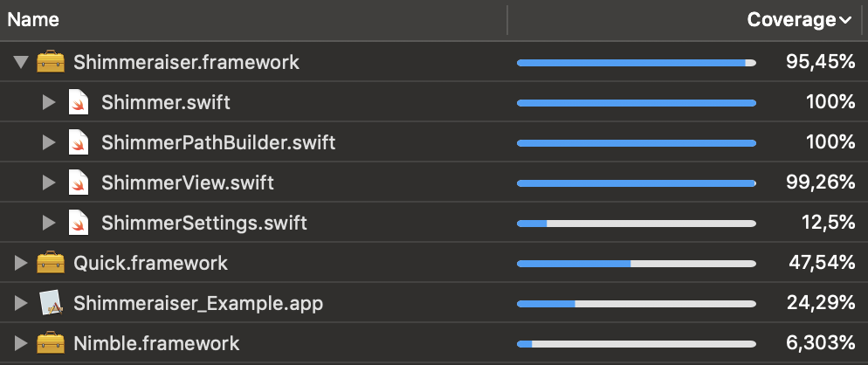Click the Shimmeraiser_Example.app application icon
Viewport: 868px width, 365px height.
(x=52, y=304)
